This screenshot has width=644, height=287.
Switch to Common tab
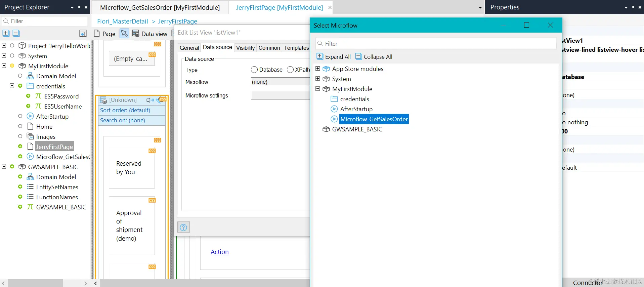coord(269,48)
